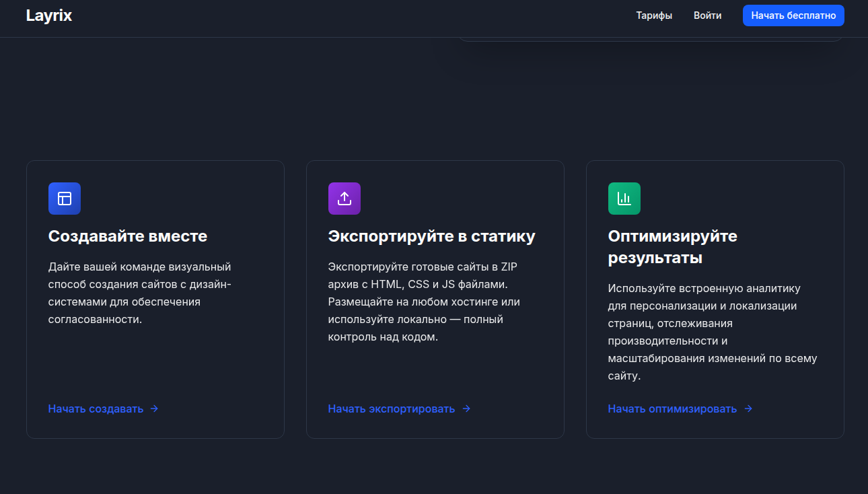Viewport: 868px width, 494px height.
Task: Follow the 'Начать оптимизировать' link
Action: click(x=671, y=409)
